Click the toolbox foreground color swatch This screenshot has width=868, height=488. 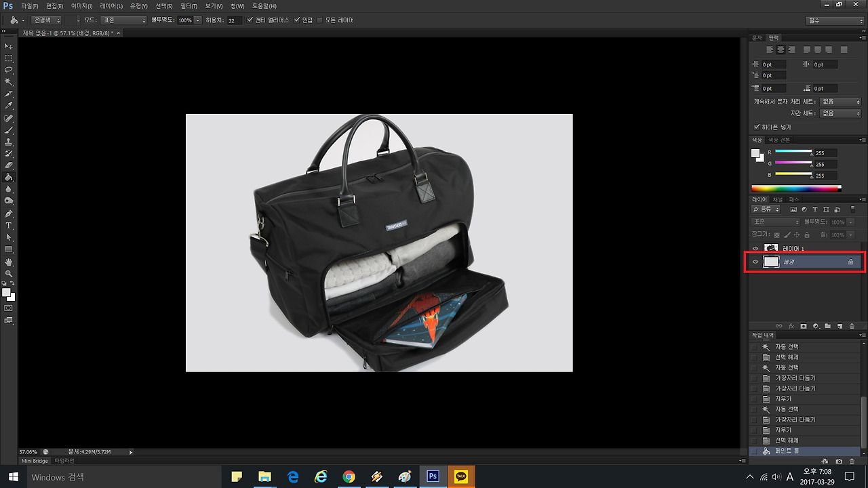click(x=7, y=293)
